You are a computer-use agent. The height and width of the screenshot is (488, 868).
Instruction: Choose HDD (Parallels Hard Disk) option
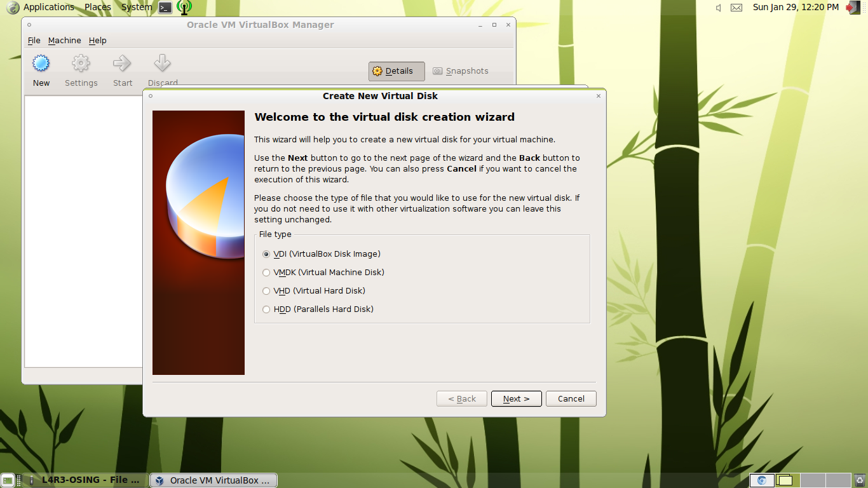tap(318, 309)
